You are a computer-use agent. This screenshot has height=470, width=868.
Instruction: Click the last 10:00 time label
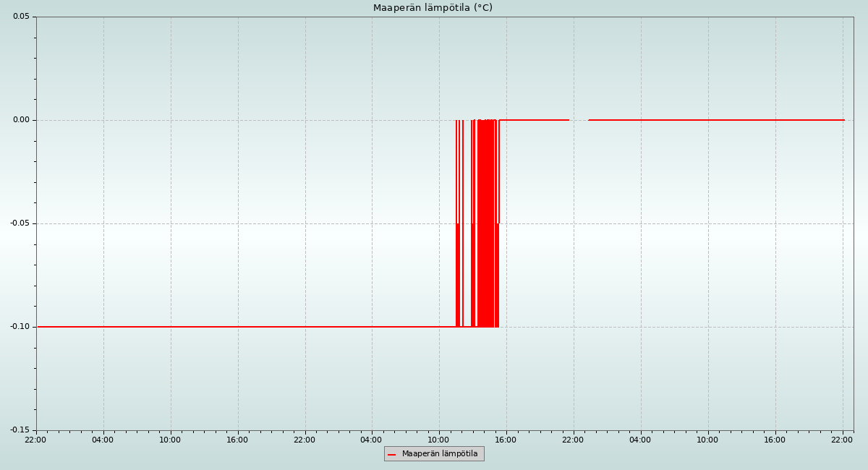tap(707, 440)
